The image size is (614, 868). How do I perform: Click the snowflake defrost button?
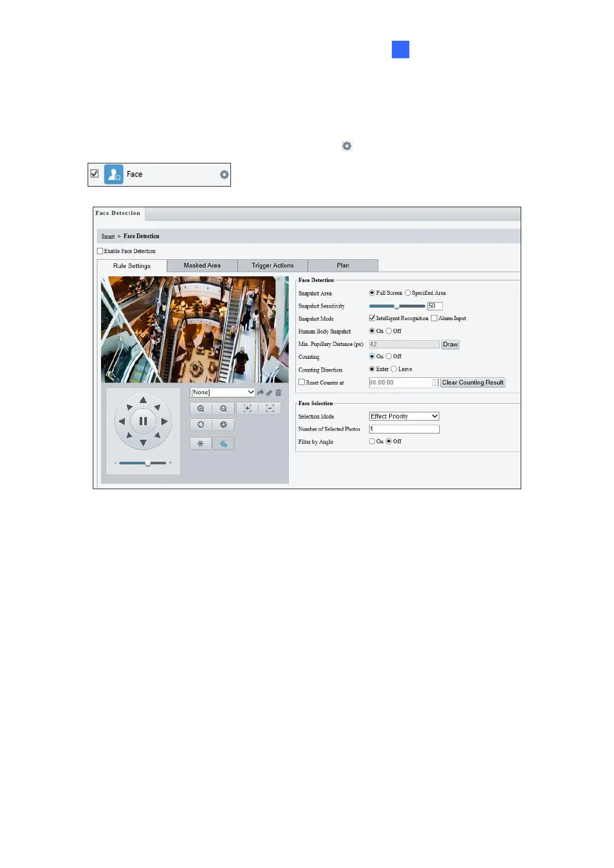(x=201, y=444)
